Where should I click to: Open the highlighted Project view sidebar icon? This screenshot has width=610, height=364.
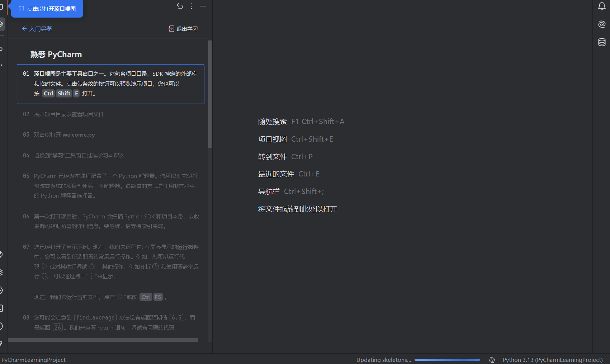point(2,7)
